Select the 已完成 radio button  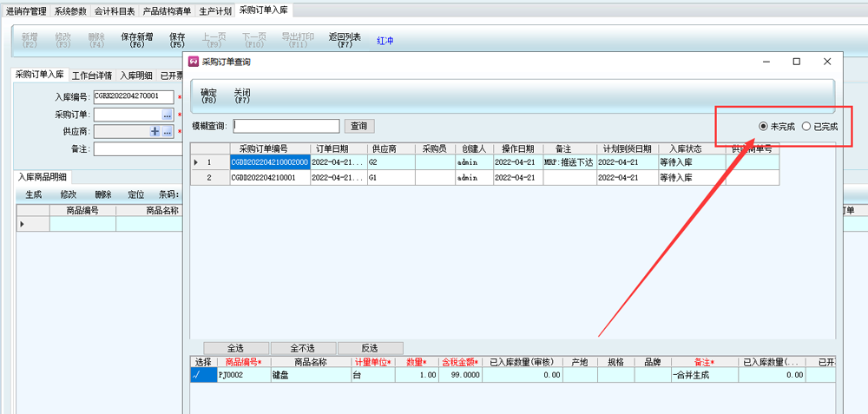pyautogui.click(x=806, y=127)
